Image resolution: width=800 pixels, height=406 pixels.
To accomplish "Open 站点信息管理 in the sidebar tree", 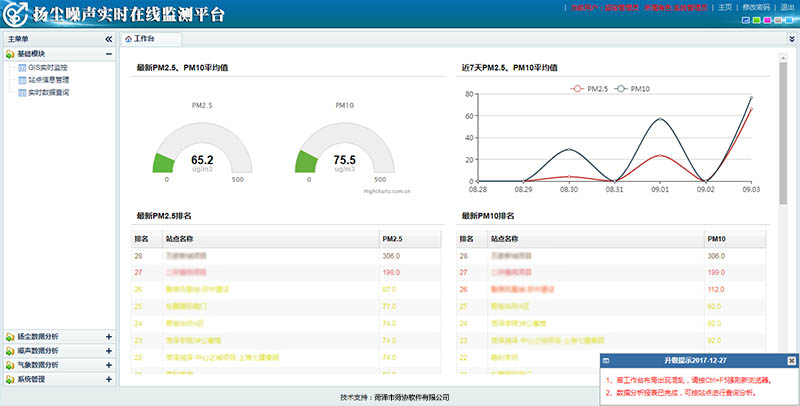I will tap(48, 80).
